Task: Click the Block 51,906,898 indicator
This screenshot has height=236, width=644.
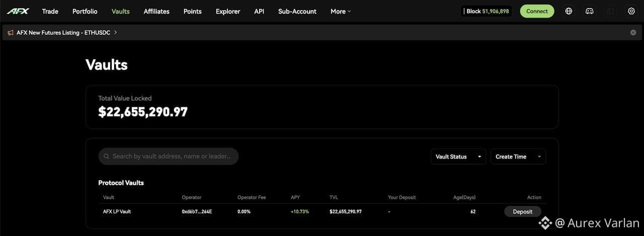Action: [487, 11]
